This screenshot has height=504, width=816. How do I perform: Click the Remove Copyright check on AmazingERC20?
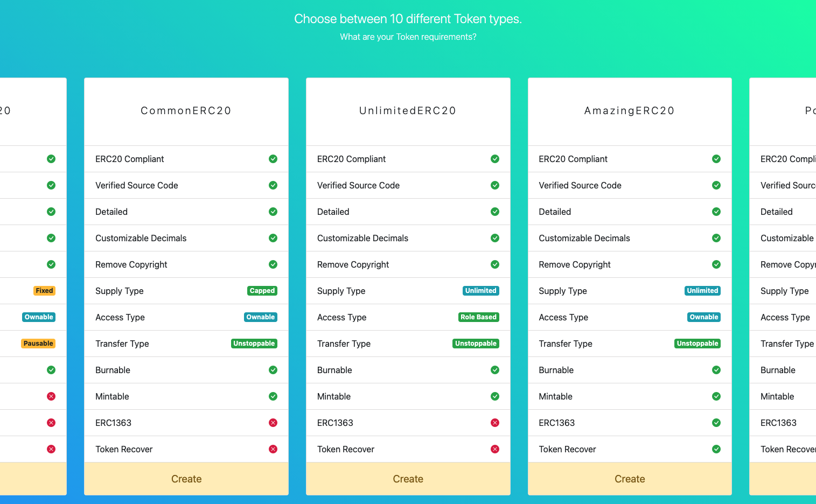pos(716,264)
